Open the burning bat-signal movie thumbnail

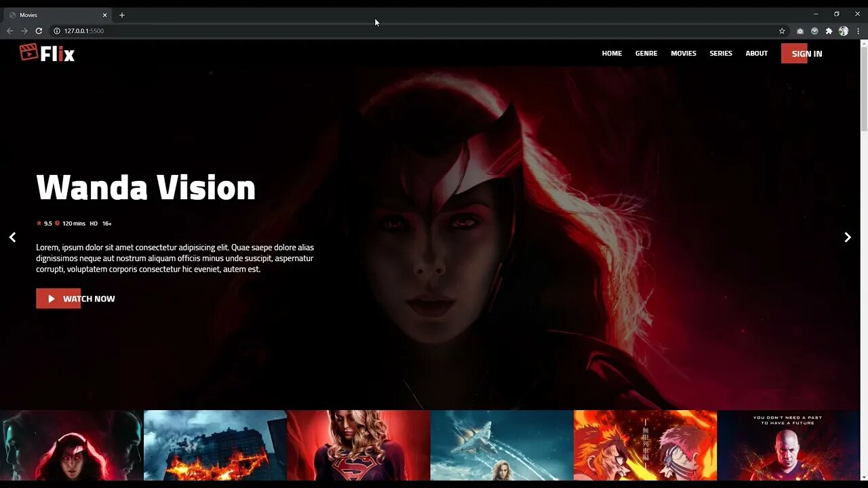point(215,445)
